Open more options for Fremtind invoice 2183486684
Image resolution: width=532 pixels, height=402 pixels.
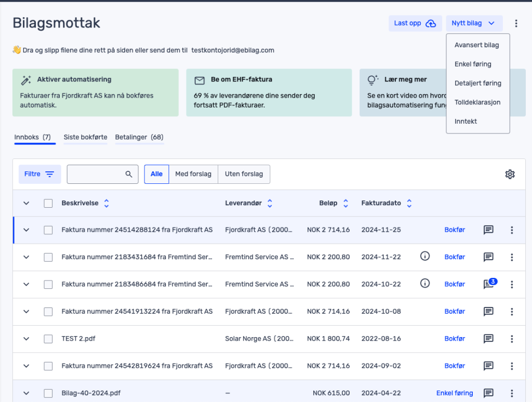512,284
